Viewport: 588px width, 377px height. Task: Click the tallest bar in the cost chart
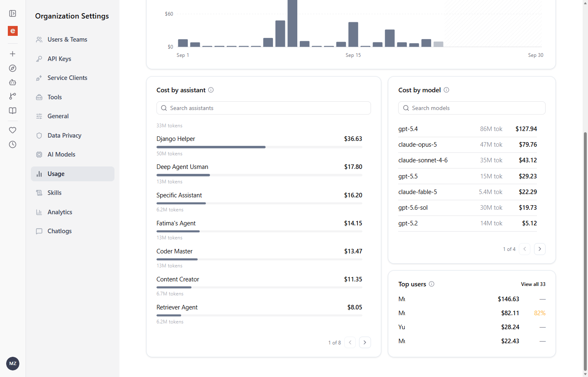pyautogui.click(x=292, y=23)
